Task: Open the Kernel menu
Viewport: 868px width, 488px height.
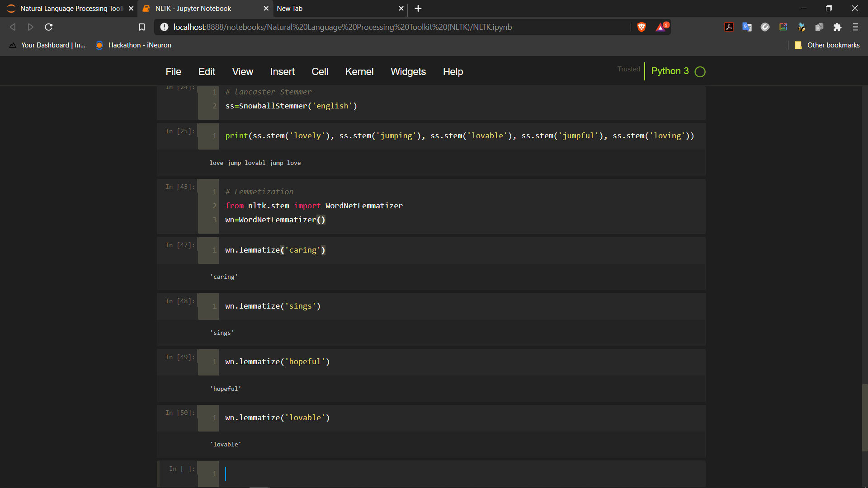Action: coord(359,72)
